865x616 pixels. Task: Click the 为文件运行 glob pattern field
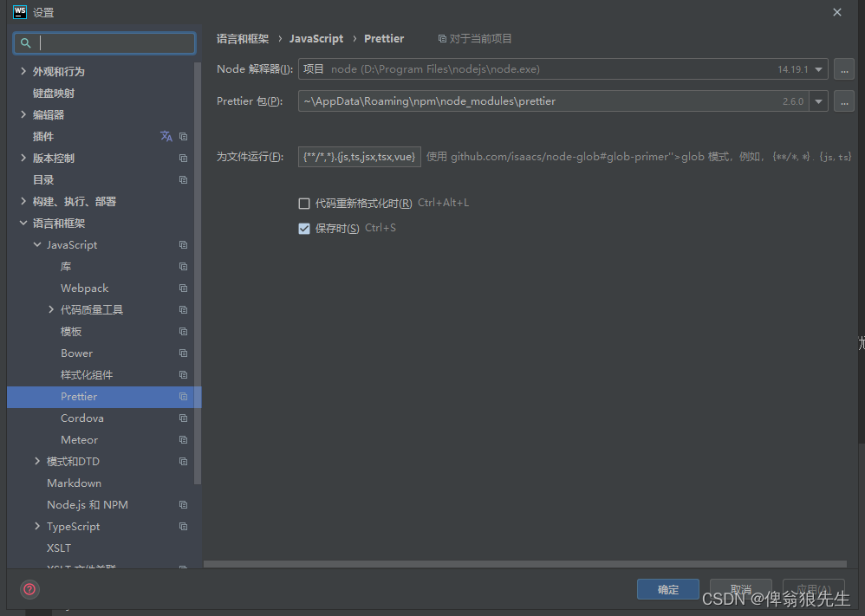[359, 157]
